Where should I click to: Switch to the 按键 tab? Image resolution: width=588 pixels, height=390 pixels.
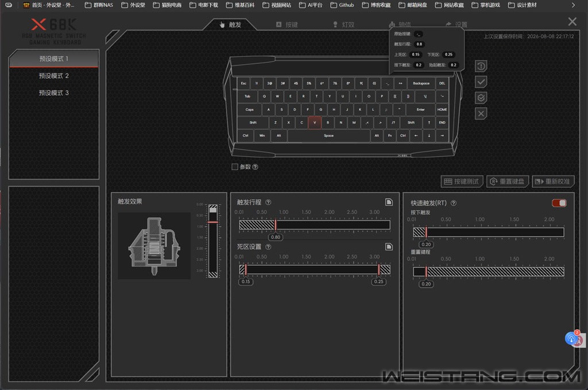click(287, 25)
